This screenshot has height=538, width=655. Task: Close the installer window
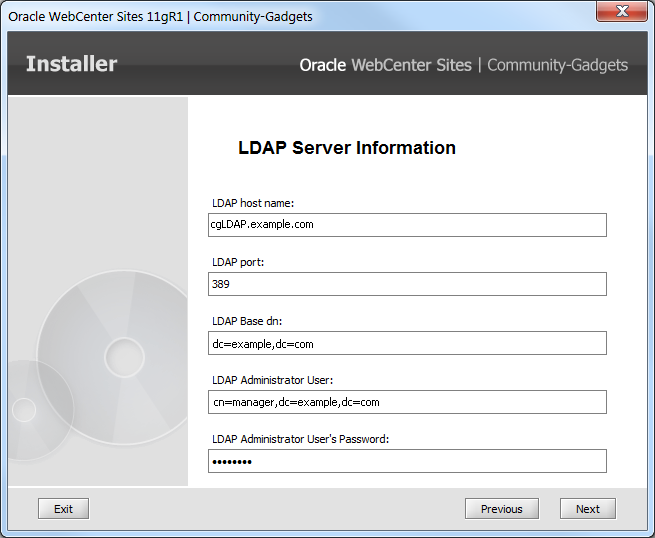pyautogui.click(x=622, y=11)
